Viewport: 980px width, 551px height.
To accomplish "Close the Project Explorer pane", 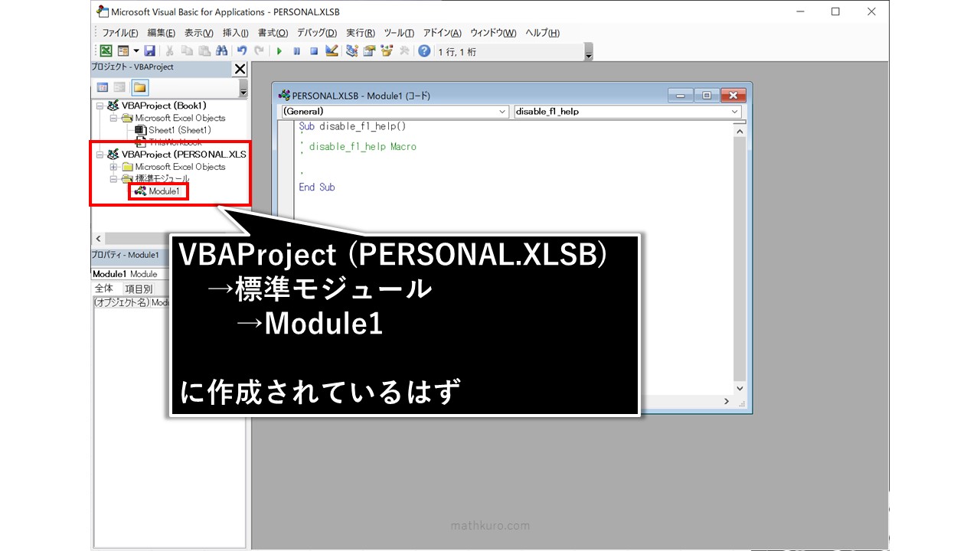I will coord(240,69).
